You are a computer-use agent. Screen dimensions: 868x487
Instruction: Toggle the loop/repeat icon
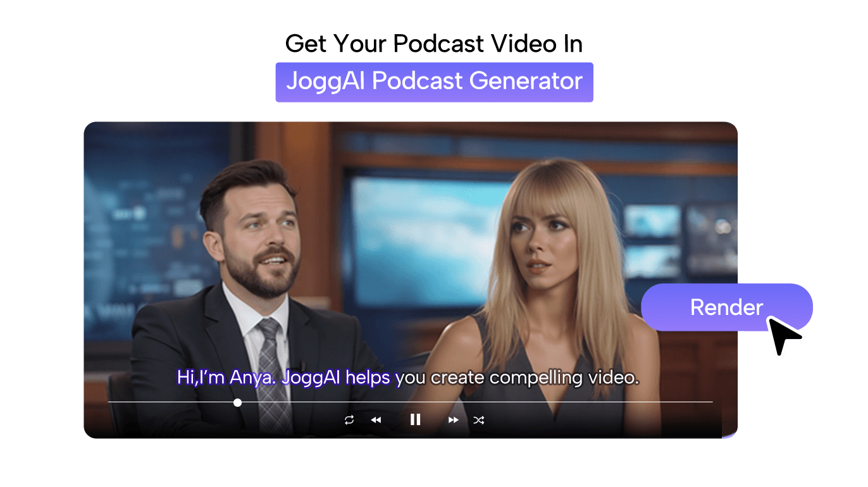(349, 420)
